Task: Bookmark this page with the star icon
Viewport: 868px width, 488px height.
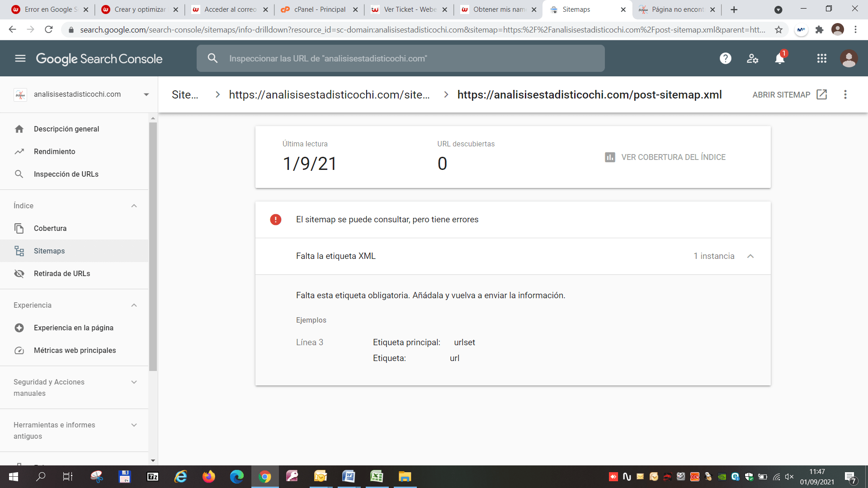Action: coord(778,30)
